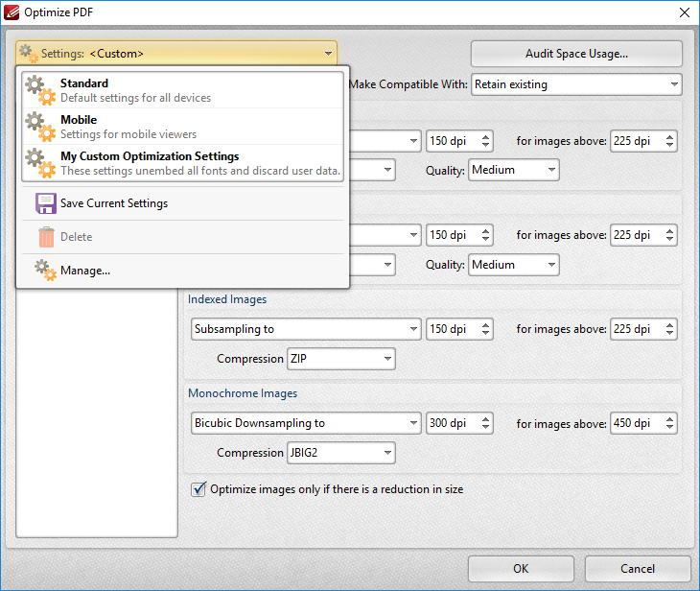Image resolution: width=700 pixels, height=591 pixels.
Task: Click the gear icon on Settings dropdown
Action: tap(29, 54)
